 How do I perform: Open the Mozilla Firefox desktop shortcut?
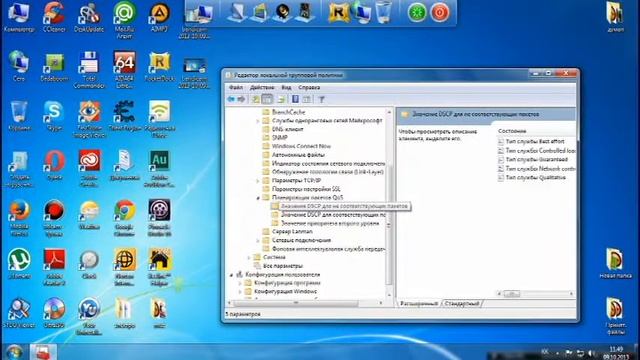(x=19, y=218)
